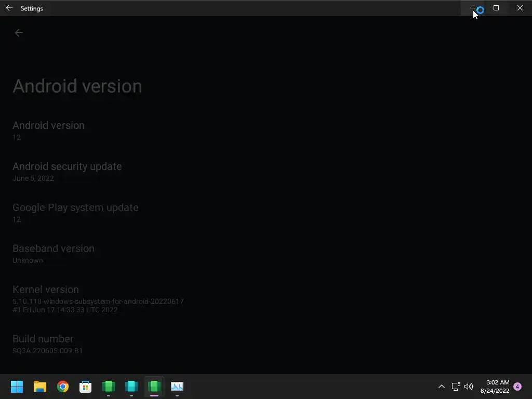Open network status tray icon
Image resolution: width=532 pixels, height=399 pixels.
456,387
